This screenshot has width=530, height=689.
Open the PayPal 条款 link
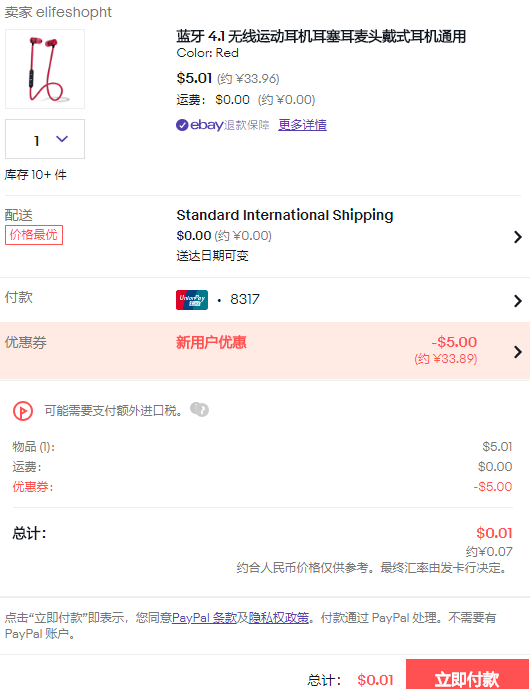click(x=204, y=618)
